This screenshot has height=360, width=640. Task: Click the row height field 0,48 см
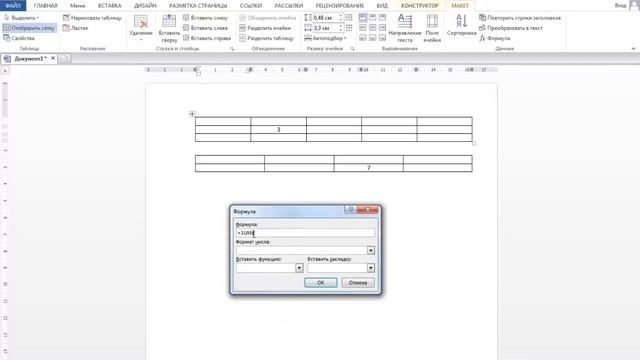click(x=325, y=18)
